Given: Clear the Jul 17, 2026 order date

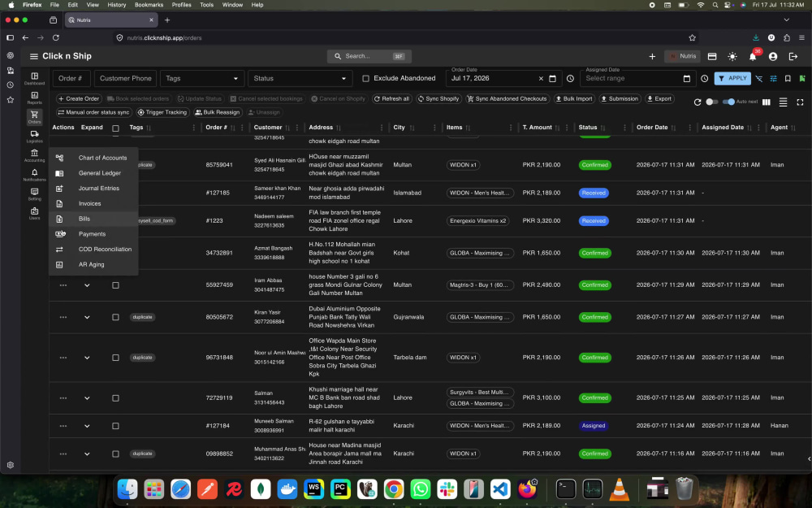Looking at the screenshot, I should [x=541, y=79].
